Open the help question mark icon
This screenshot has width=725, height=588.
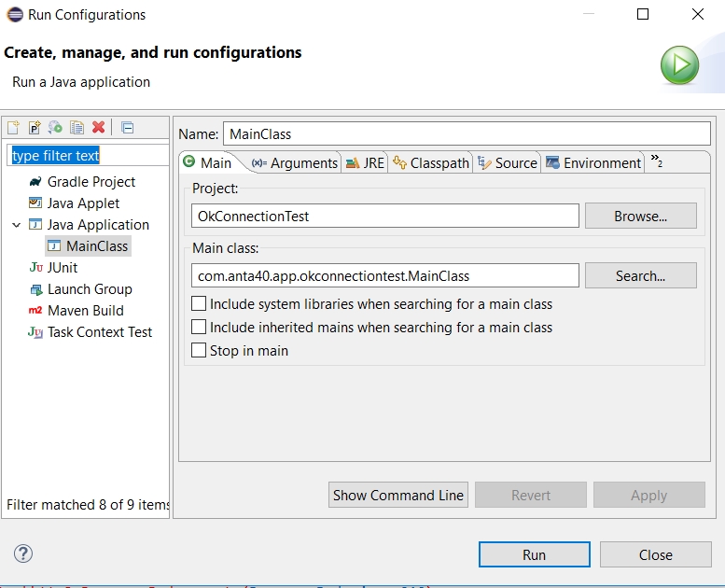[23, 553]
